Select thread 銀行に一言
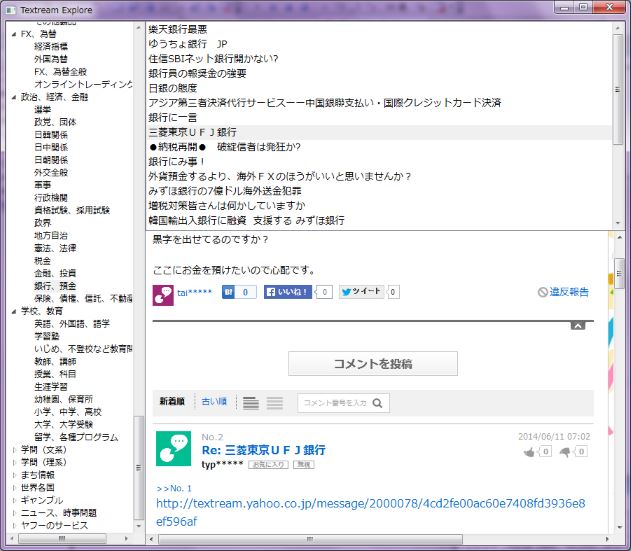Image resolution: width=631 pixels, height=551 pixels. pyautogui.click(x=173, y=118)
